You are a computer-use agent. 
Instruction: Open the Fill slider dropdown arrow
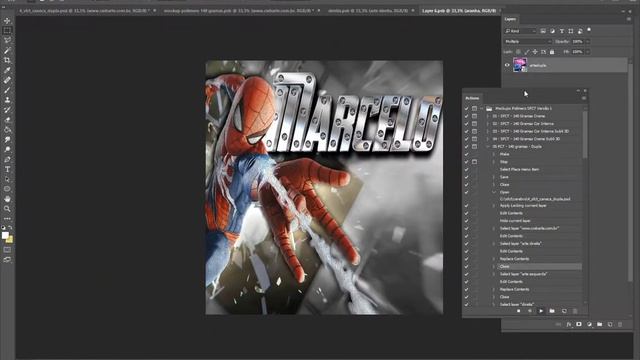(x=588, y=52)
